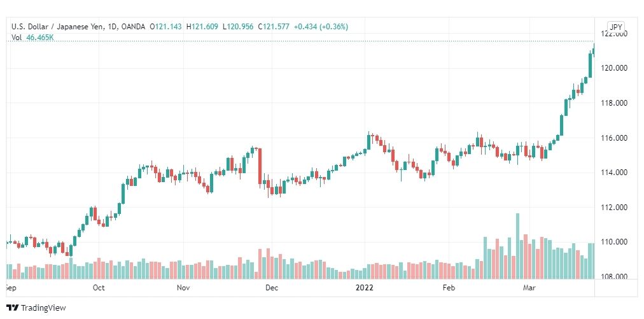Viewport: 644px width, 319px height.
Task: Click the U.S. Dollar / Japanese Yen title
Action: point(59,27)
